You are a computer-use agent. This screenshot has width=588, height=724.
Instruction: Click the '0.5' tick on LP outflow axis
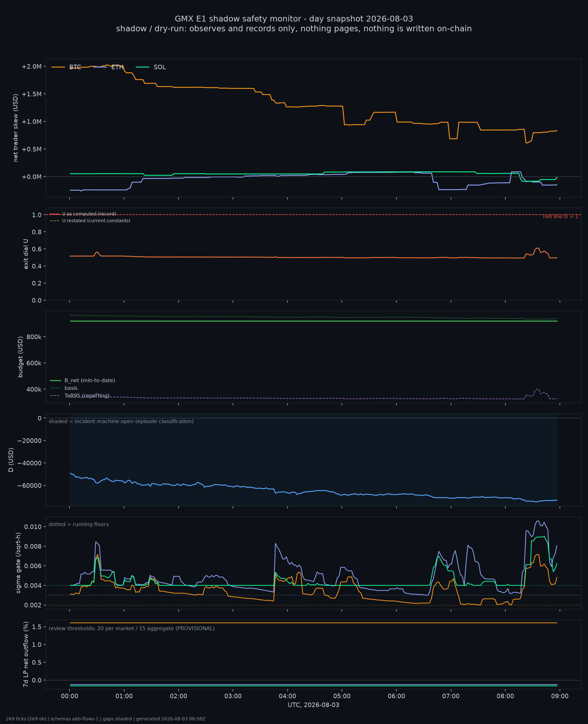[x=37, y=663]
